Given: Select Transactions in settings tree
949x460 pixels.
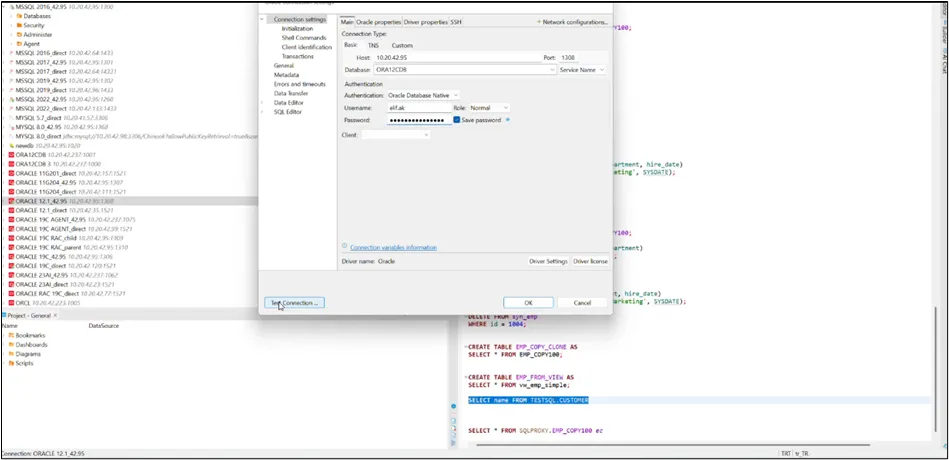Looking at the screenshot, I should point(298,56).
